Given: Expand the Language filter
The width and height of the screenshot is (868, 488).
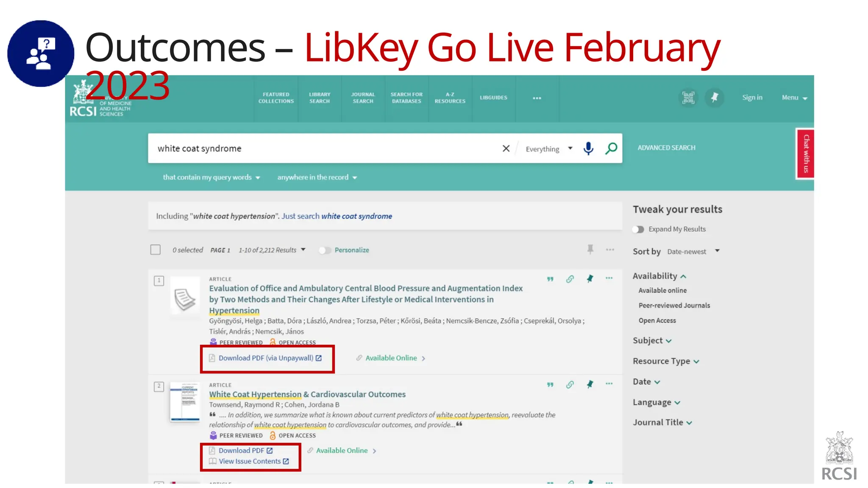Looking at the screenshot, I should point(657,402).
